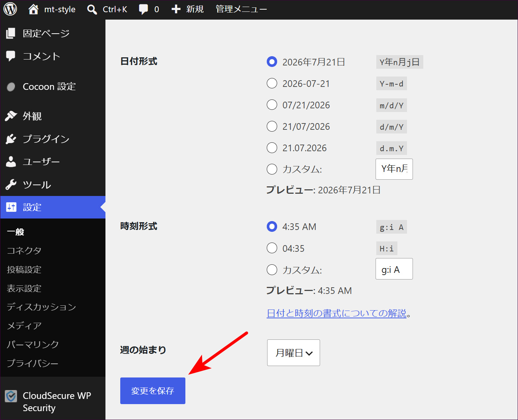Click the custom time format g:i A field
This screenshot has height=420, width=518.
394,269
